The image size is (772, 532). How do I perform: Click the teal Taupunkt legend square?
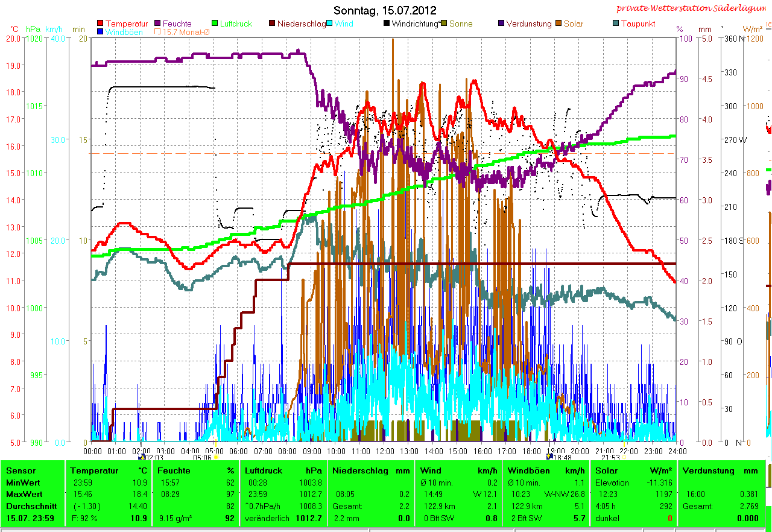tap(616, 24)
